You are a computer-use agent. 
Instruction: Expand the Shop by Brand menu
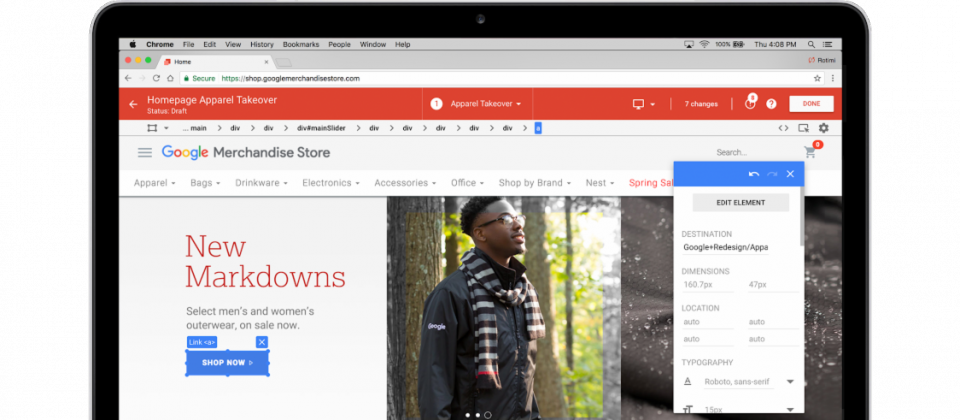pyautogui.click(x=535, y=182)
